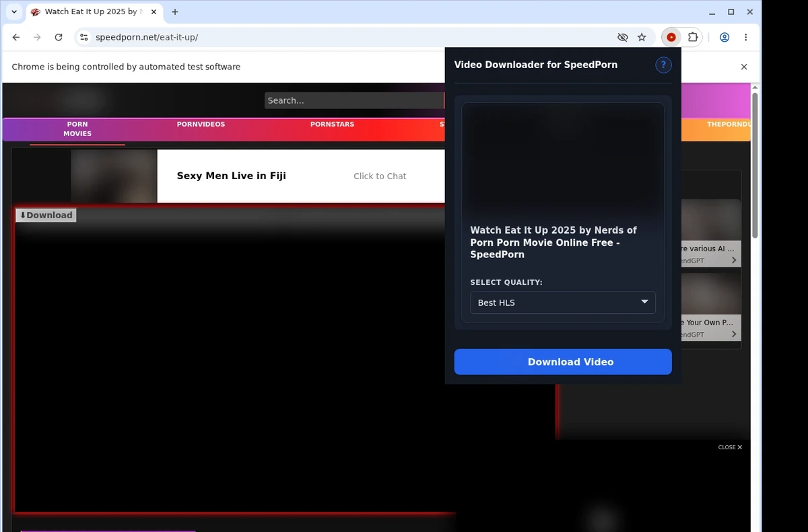Open third-party cookie blocked eye icon
The image size is (808, 532).
point(623,38)
